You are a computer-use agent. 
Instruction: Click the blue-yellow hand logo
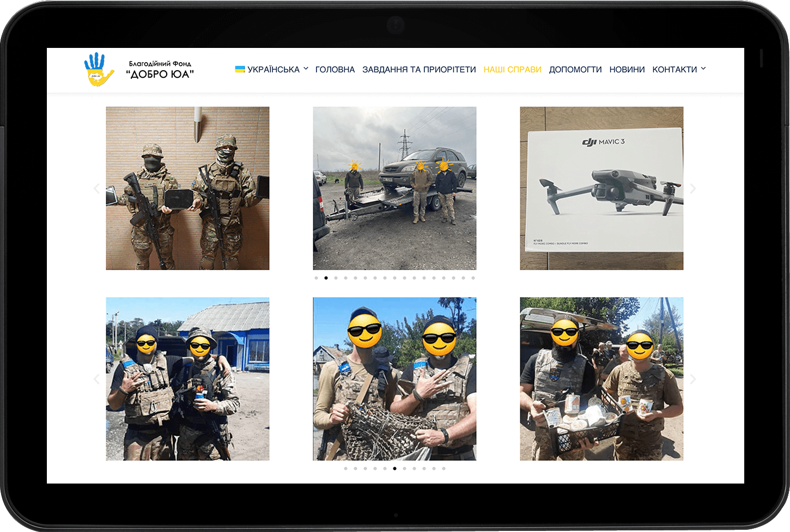point(99,70)
